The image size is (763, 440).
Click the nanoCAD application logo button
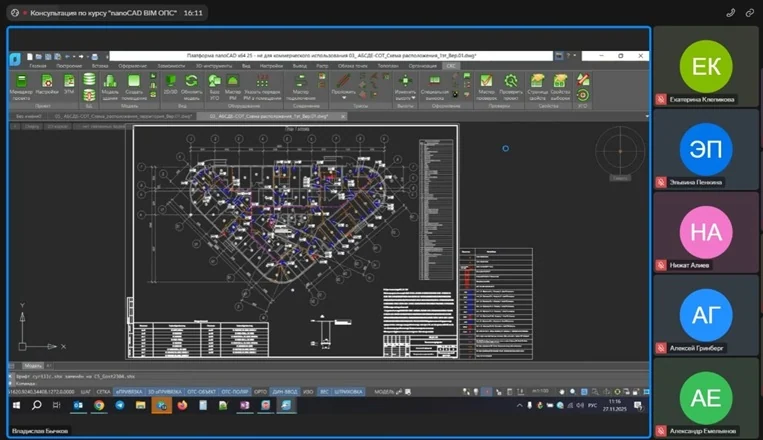click(x=15, y=58)
